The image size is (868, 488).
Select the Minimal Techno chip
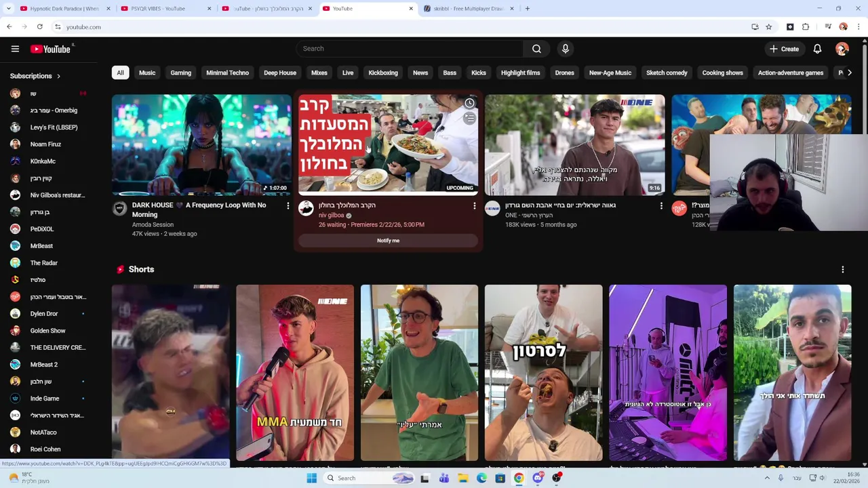click(x=227, y=73)
